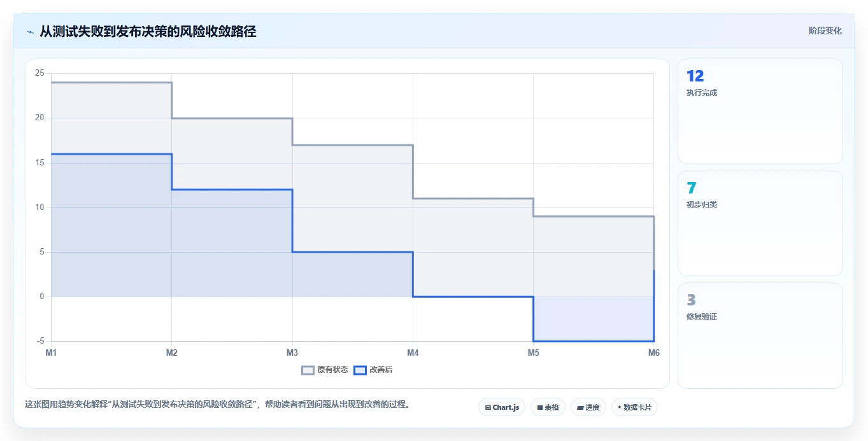Click the y-axis value 10
This screenshot has height=441, width=868.
tap(39, 207)
